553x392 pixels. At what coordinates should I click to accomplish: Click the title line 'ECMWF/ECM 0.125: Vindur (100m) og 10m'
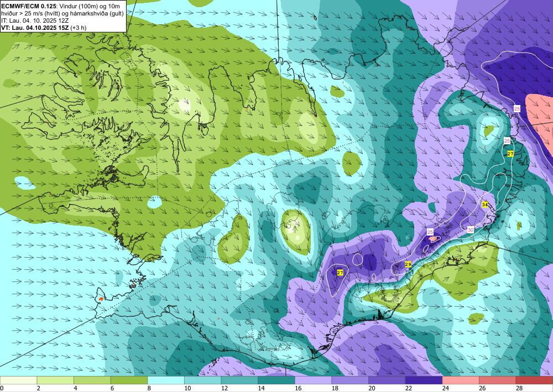[x=60, y=6]
